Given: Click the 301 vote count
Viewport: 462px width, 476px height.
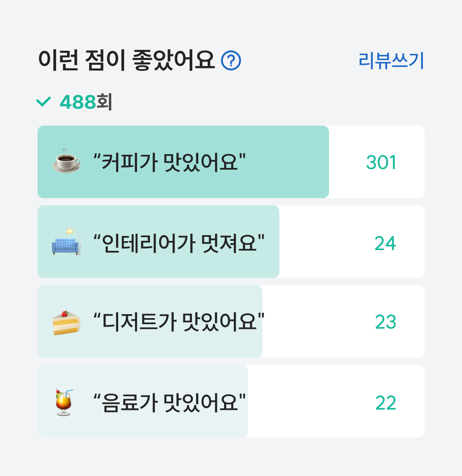Looking at the screenshot, I should (x=381, y=162).
